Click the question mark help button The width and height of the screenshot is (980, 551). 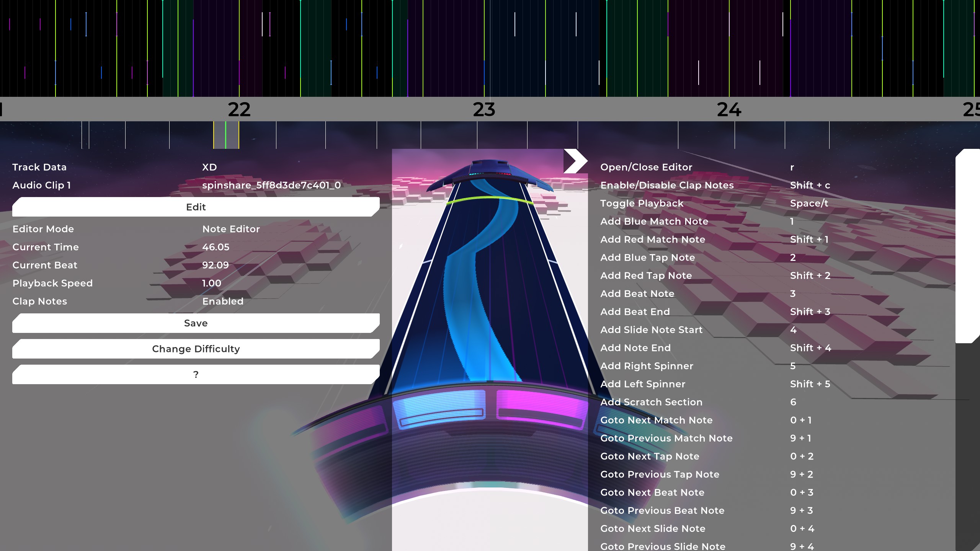[196, 375]
